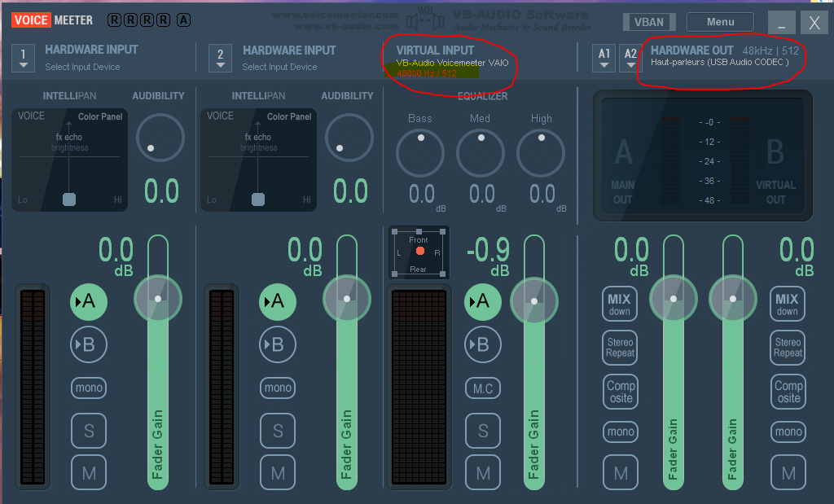Click the Virtual Out bus B fader knob
Viewport: 834px width, 504px height.
click(x=733, y=299)
